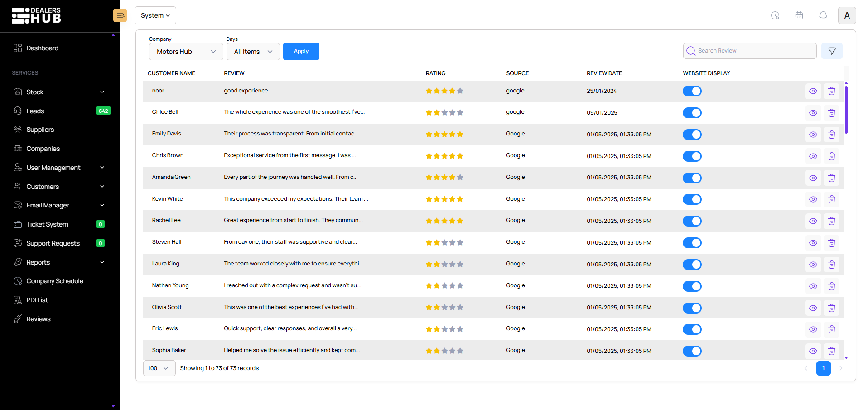This screenshot has height=410, width=868.
Task: Turn off website display for Rachel Lee
Action: [x=692, y=221]
